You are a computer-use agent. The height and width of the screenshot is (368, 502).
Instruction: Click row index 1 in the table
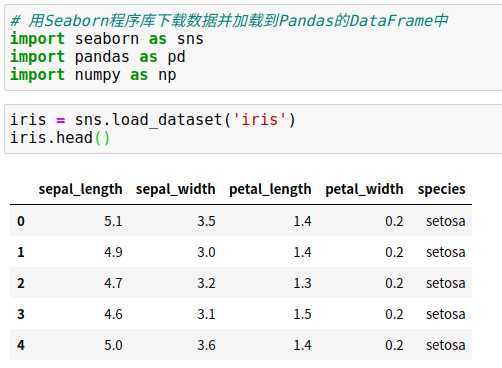pos(21,252)
